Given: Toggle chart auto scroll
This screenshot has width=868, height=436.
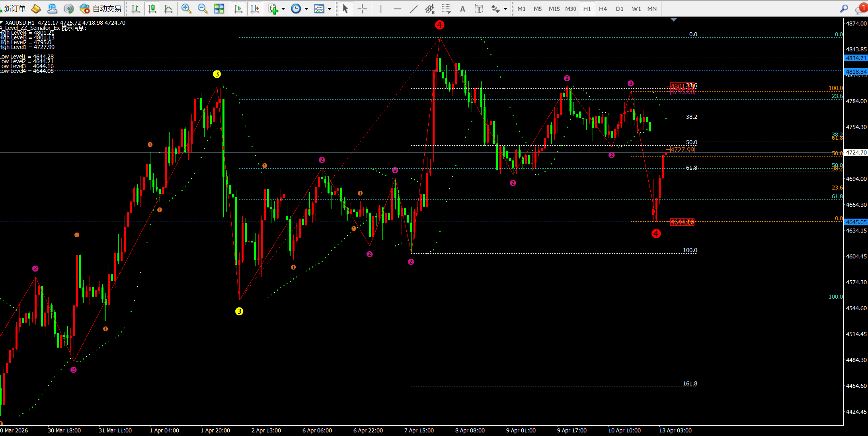Looking at the screenshot, I should pyautogui.click(x=238, y=8).
